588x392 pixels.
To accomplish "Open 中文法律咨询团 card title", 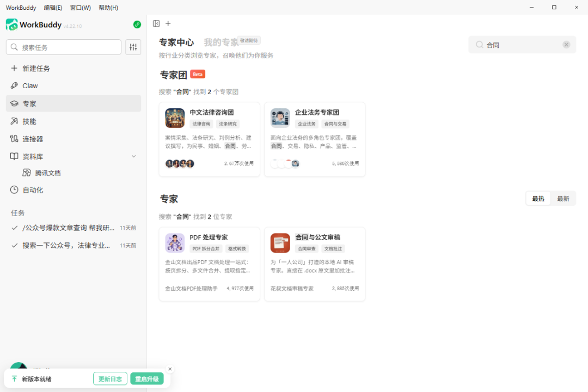I will coord(212,112).
